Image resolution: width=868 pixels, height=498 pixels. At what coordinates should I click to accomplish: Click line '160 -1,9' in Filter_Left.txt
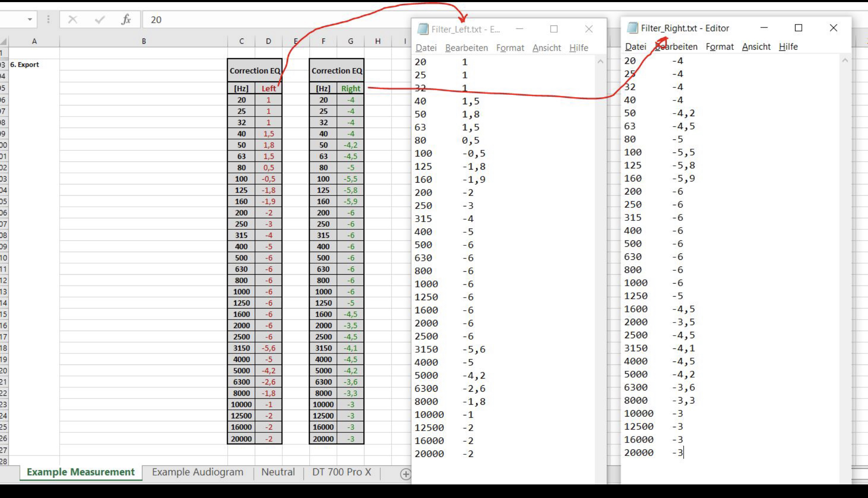click(x=450, y=180)
